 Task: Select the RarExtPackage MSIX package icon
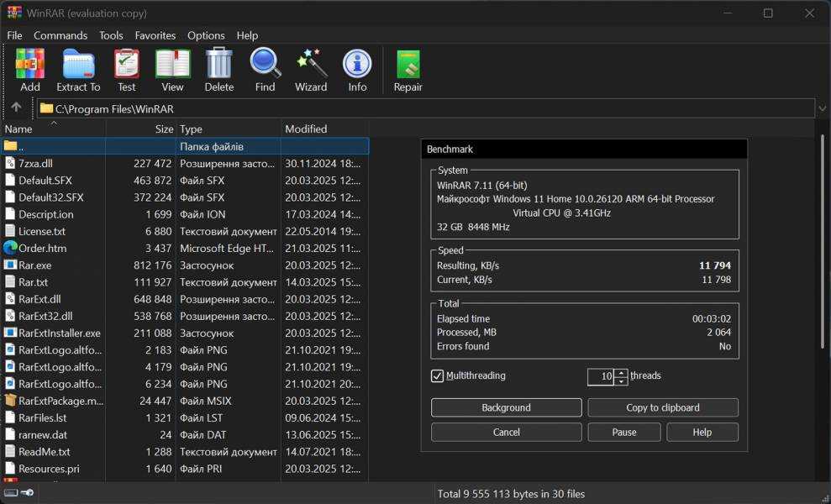pyautogui.click(x=10, y=400)
